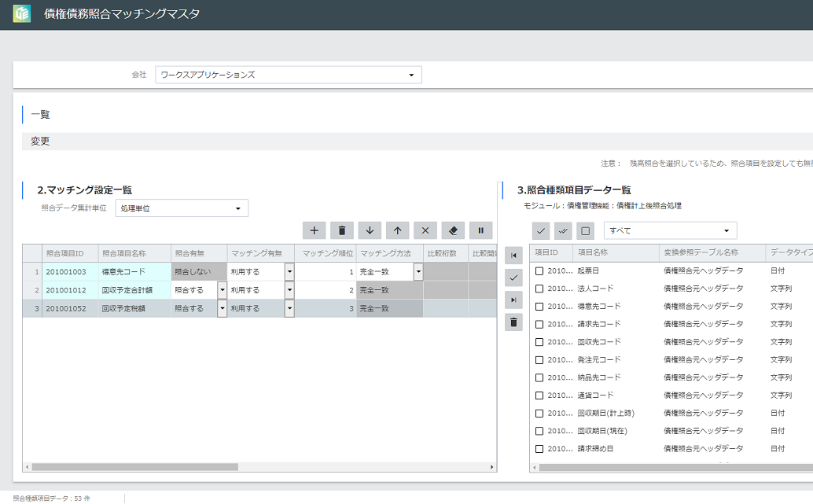The width and height of the screenshot is (813, 504).
Task: Click the X icon in the matching toolbar
Action: pos(425,230)
